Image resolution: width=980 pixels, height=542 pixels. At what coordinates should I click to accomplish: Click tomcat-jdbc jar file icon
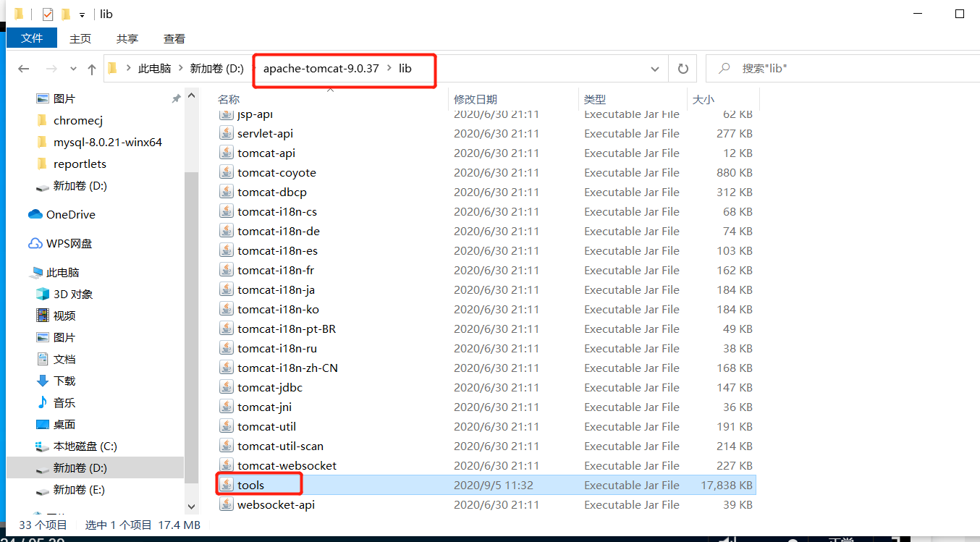tap(227, 387)
